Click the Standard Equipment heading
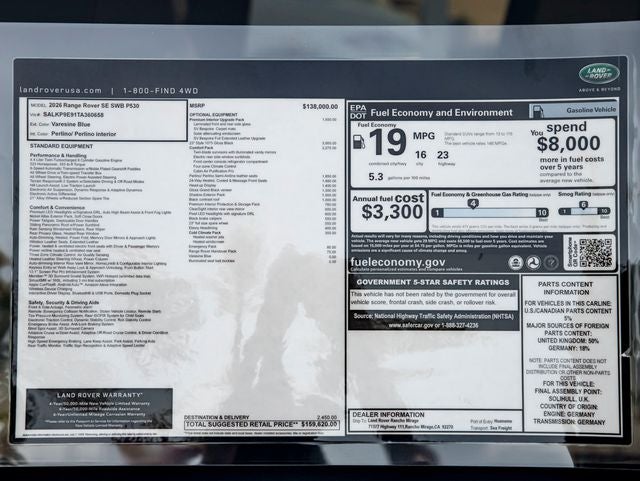Screen dimensions: 640x481 tap(61, 146)
